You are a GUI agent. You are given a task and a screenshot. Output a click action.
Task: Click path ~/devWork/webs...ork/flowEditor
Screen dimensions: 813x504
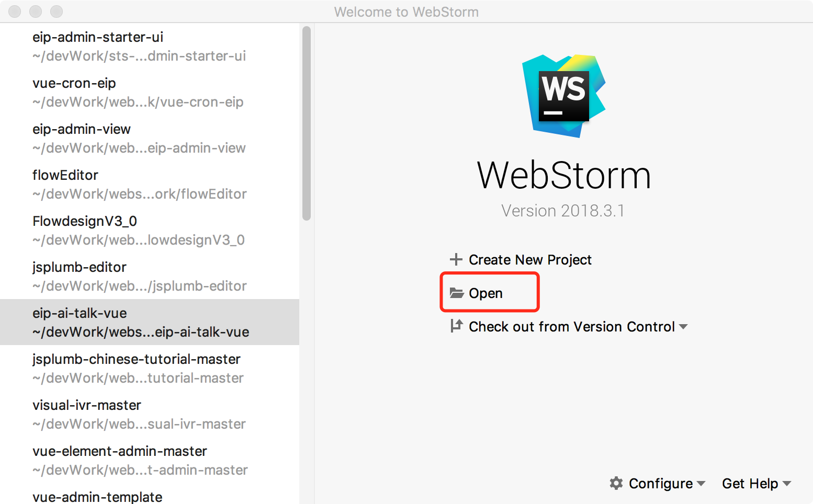pos(140,194)
